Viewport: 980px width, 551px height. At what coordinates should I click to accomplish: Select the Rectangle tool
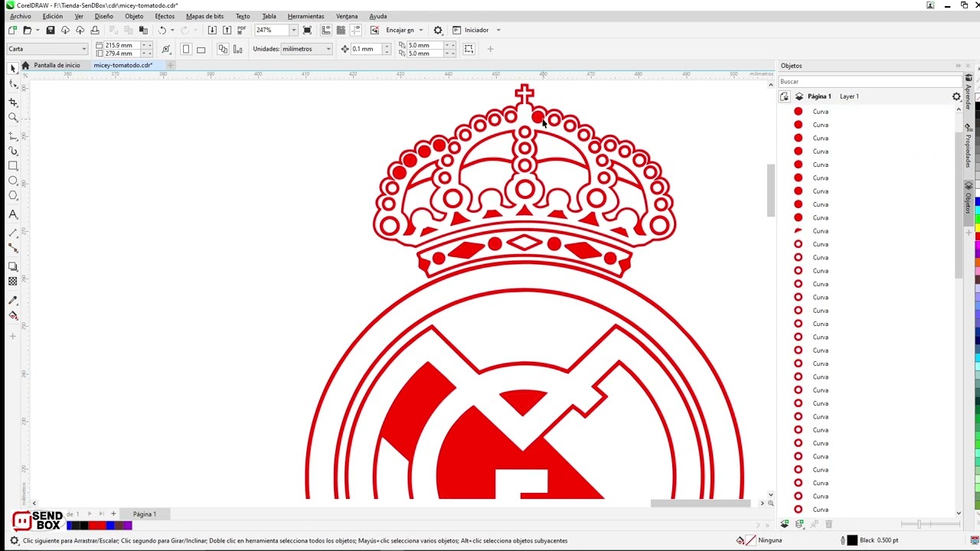point(13,165)
